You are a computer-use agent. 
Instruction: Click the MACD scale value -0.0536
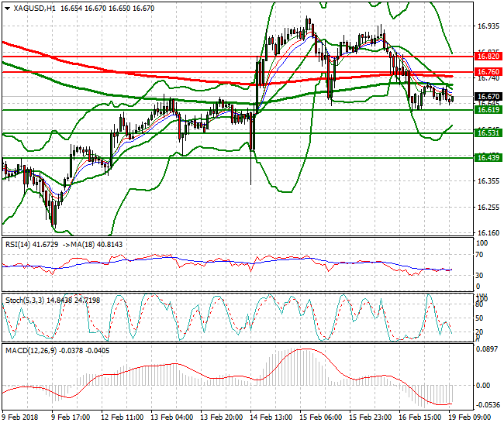pos(487,405)
